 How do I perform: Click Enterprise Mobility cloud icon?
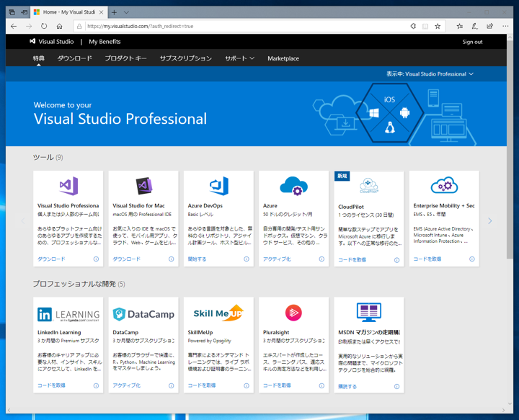(444, 186)
